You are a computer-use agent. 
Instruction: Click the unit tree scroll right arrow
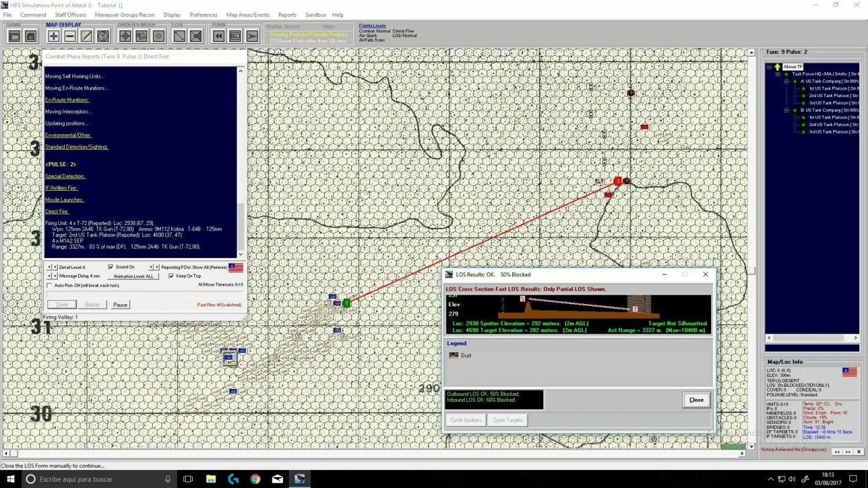[856, 338]
